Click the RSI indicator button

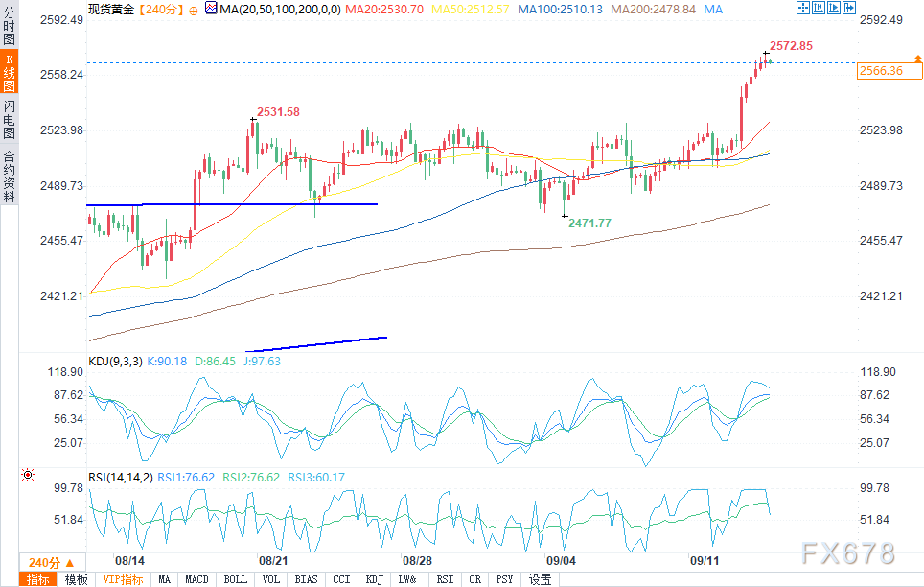coord(445,579)
